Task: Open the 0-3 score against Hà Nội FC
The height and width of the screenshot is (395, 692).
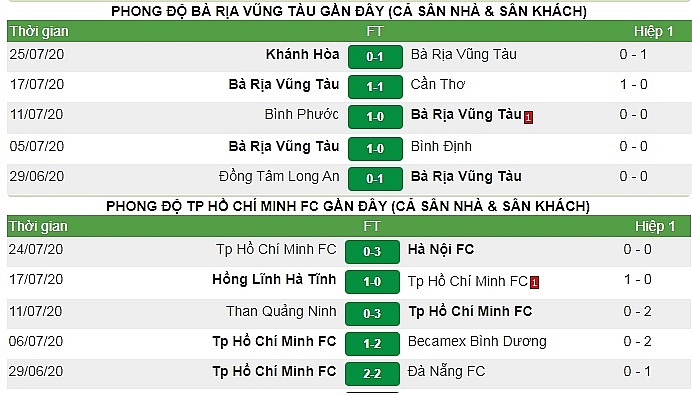Action: pos(372,252)
